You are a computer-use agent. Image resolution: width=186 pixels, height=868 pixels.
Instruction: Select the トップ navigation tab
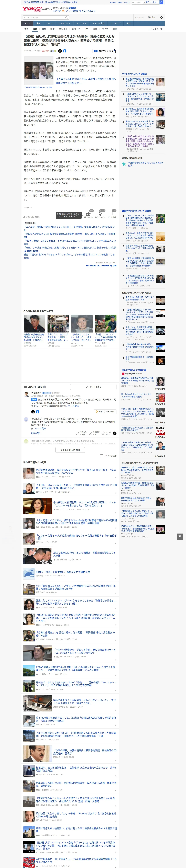tap(27, 24)
